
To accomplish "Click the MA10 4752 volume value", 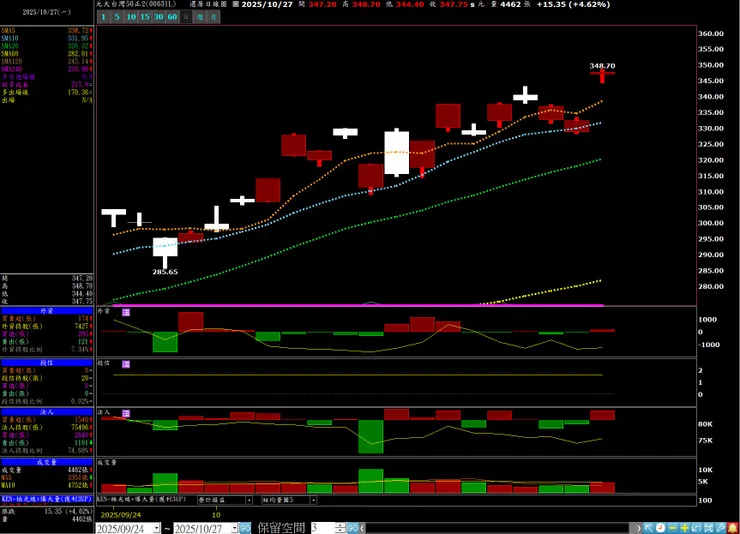I will [x=79, y=485].
